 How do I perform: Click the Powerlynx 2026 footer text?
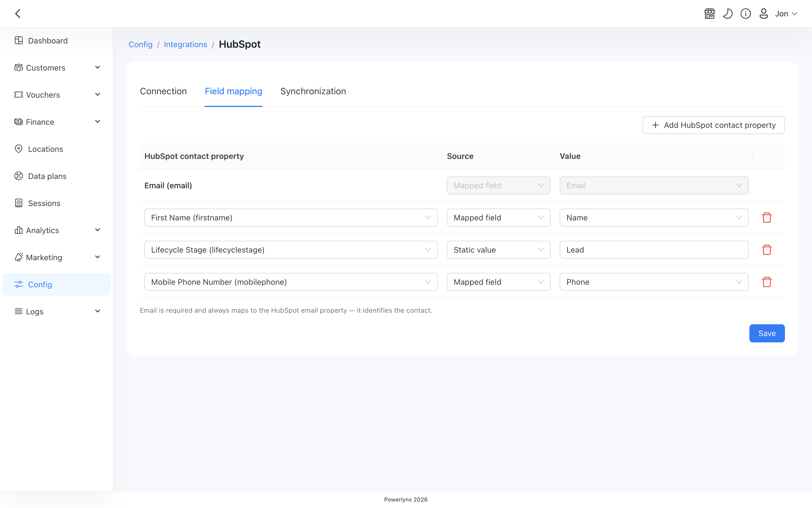(406, 500)
